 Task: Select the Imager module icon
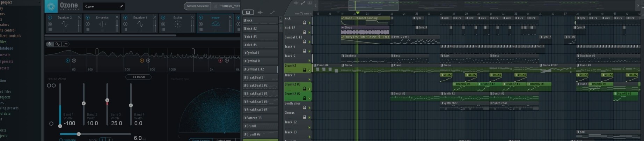point(215,24)
